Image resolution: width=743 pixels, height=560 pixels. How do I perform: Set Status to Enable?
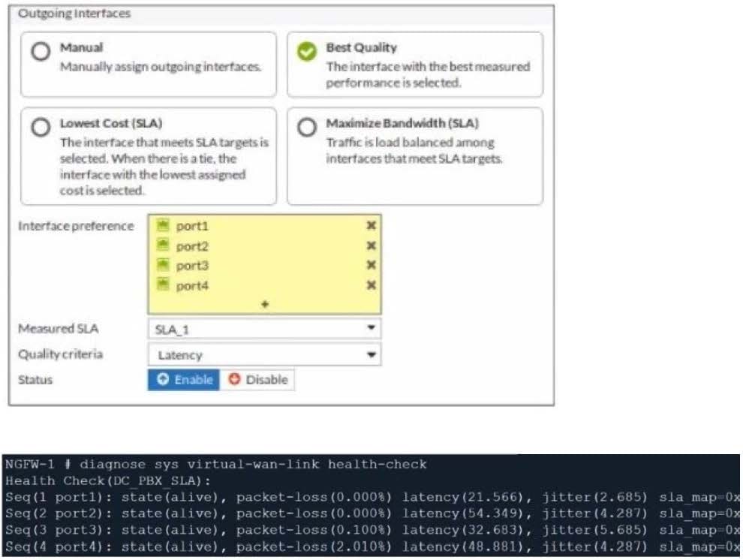[184, 380]
